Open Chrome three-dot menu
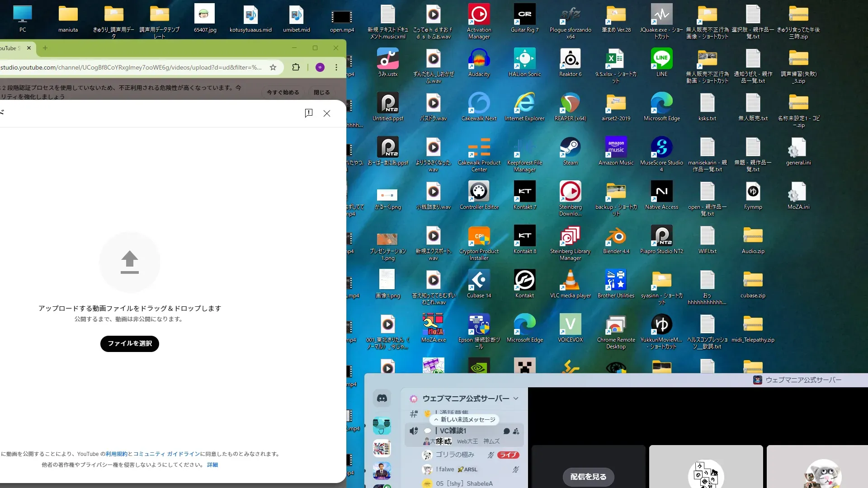868x488 pixels. 336,67
